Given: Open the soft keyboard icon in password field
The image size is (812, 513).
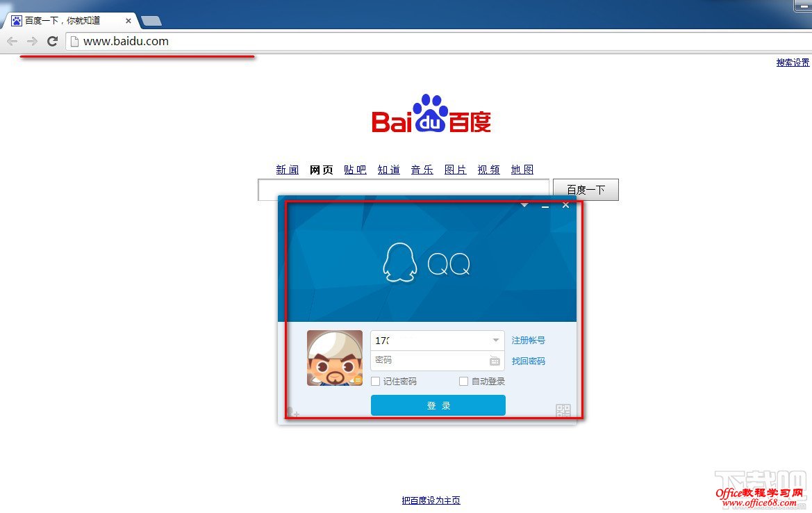Looking at the screenshot, I should (x=495, y=361).
